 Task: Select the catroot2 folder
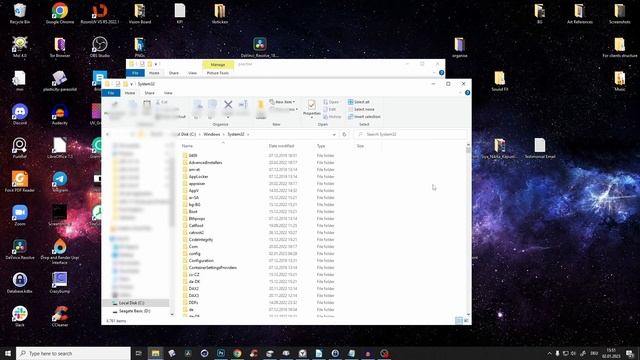196,233
